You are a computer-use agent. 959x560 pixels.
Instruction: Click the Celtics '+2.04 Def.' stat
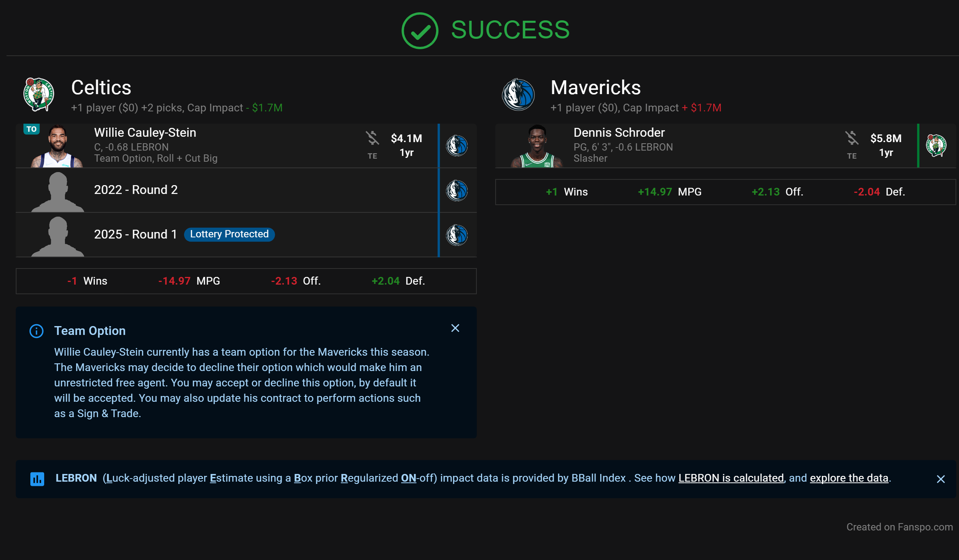pos(398,281)
